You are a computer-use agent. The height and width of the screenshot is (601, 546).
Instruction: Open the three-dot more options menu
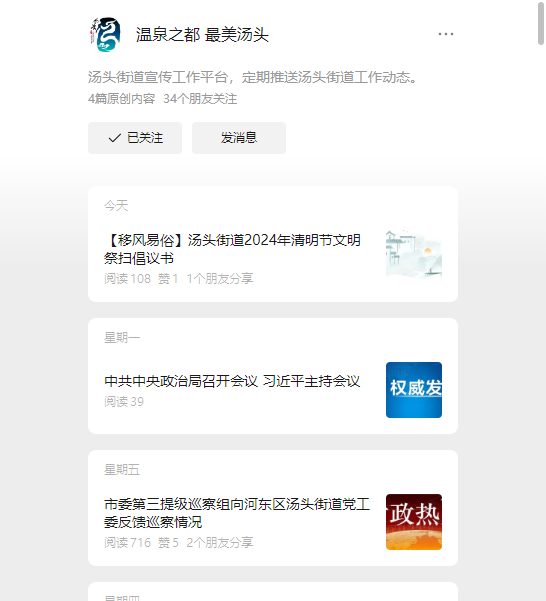pyautogui.click(x=446, y=34)
